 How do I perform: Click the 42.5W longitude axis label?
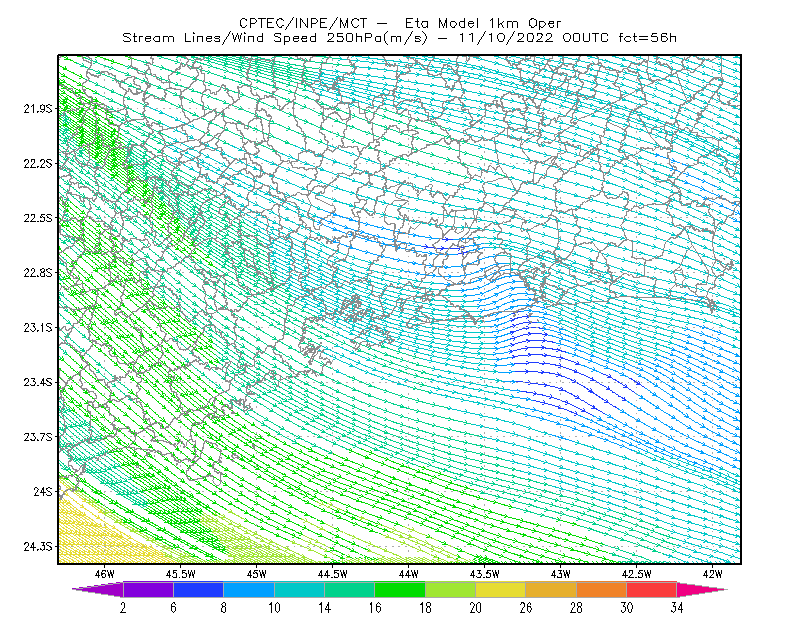(x=636, y=574)
